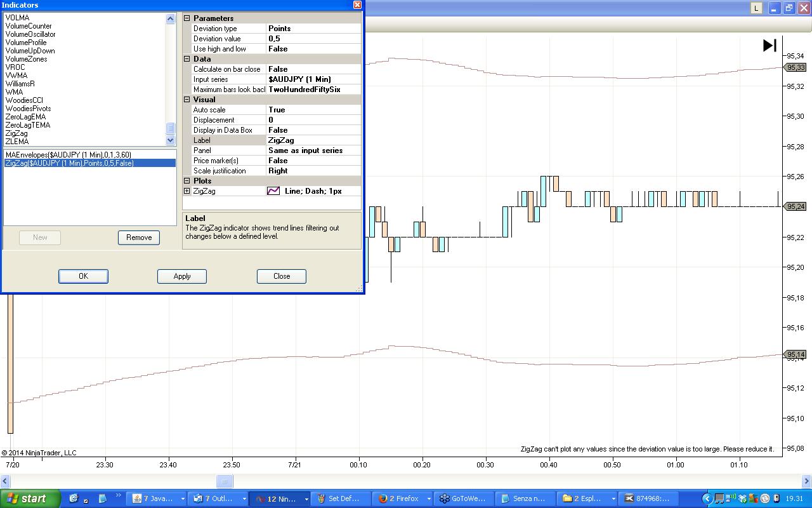Open the NinjaTrader taskbar group
Viewport: 812px width, 508px height.
280,498
